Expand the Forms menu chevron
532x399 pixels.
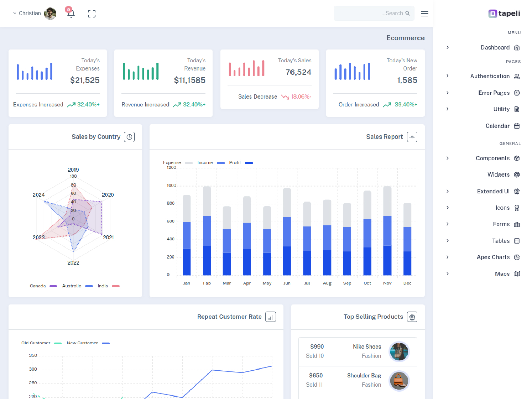pyautogui.click(x=448, y=224)
